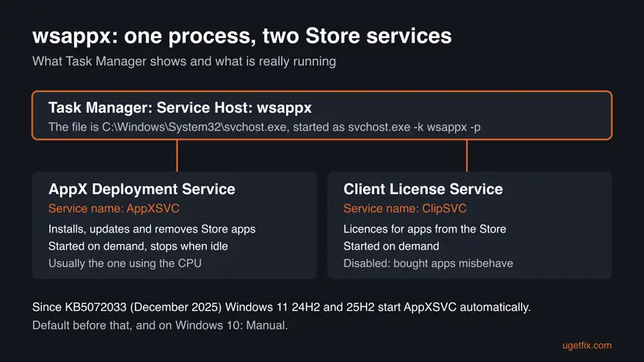Click 'Installs, updates and removes Store apps'
Viewport: 644px width, 362px height.
pos(152,229)
